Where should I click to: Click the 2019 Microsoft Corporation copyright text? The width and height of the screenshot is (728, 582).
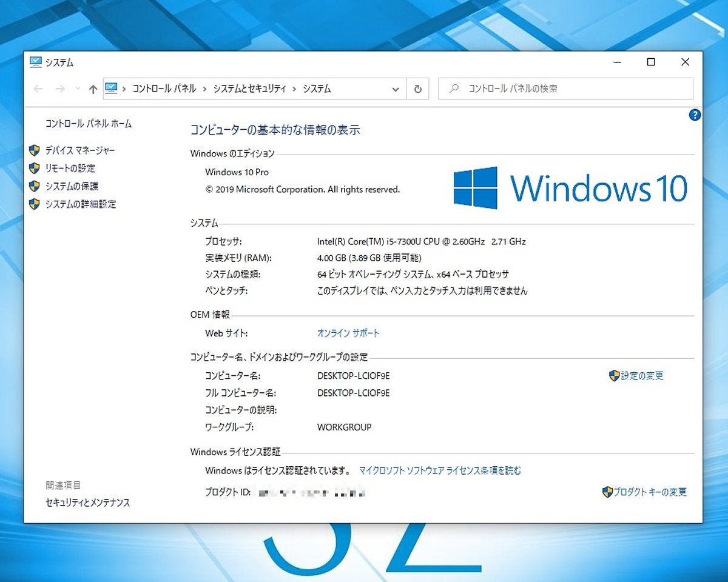(303, 190)
